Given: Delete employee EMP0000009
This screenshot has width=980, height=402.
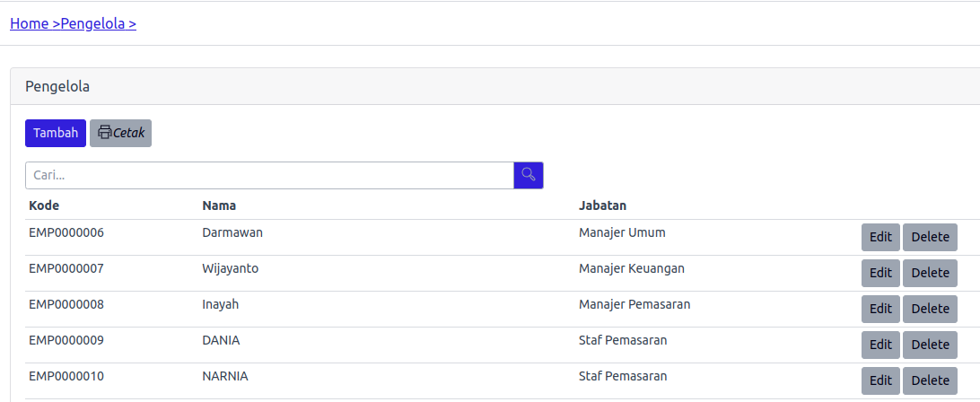Looking at the screenshot, I should point(930,345).
